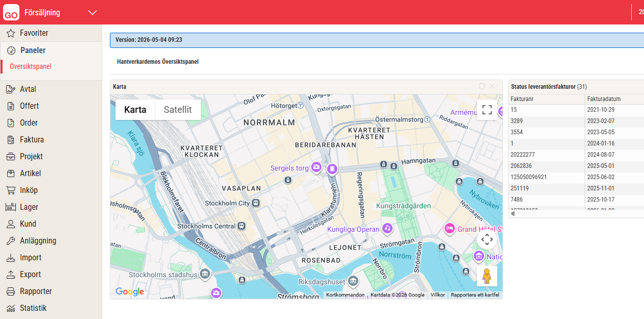Viewport: 644px width, 319px height.
Task: Click the Avtal handshake icon
Action: (11, 89)
